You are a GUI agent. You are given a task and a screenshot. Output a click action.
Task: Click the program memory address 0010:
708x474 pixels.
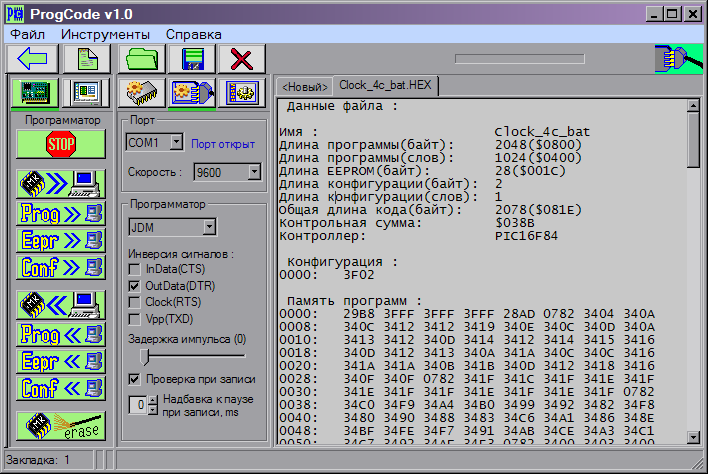(298, 339)
